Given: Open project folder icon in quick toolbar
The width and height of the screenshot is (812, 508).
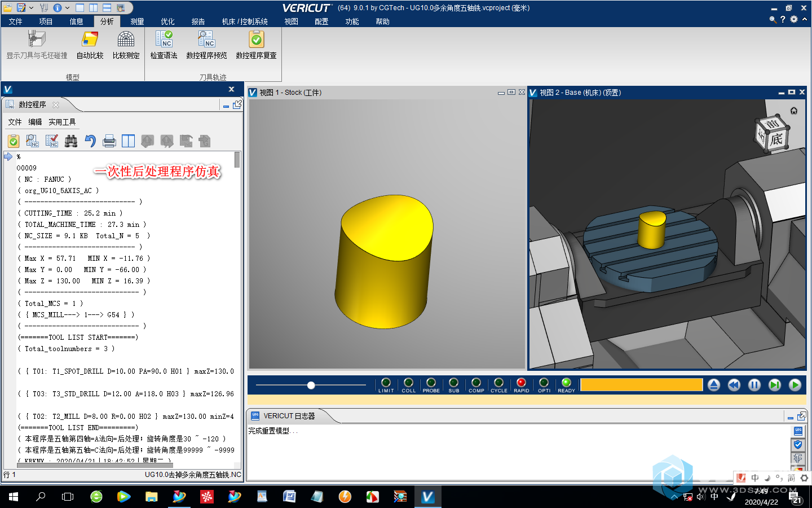Looking at the screenshot, I should coord(8,8).
